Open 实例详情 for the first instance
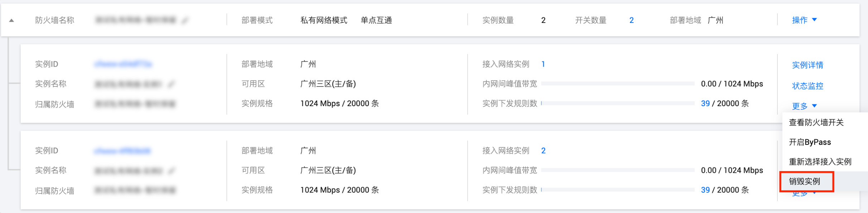 pyautogui.click(x=807, y=65)
